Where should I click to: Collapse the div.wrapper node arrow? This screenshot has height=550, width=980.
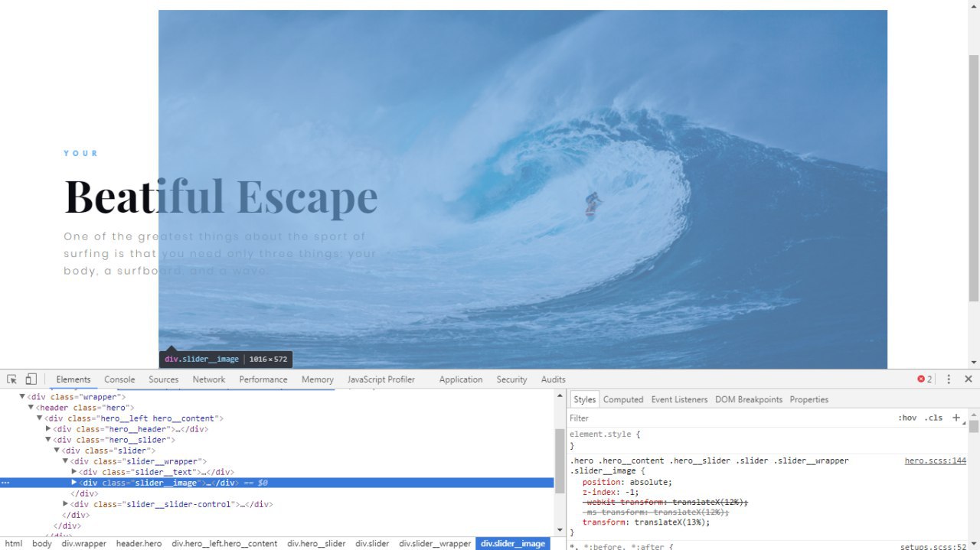[22, 397]
